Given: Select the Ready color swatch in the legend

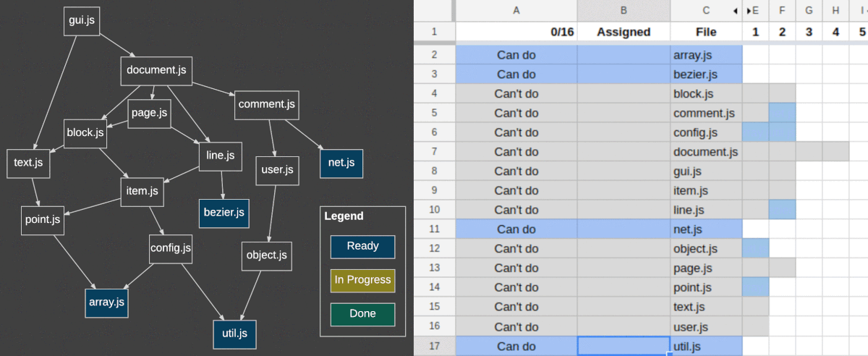Looking at the screenshot, I should pyautogui.click(x=362, y=246).
